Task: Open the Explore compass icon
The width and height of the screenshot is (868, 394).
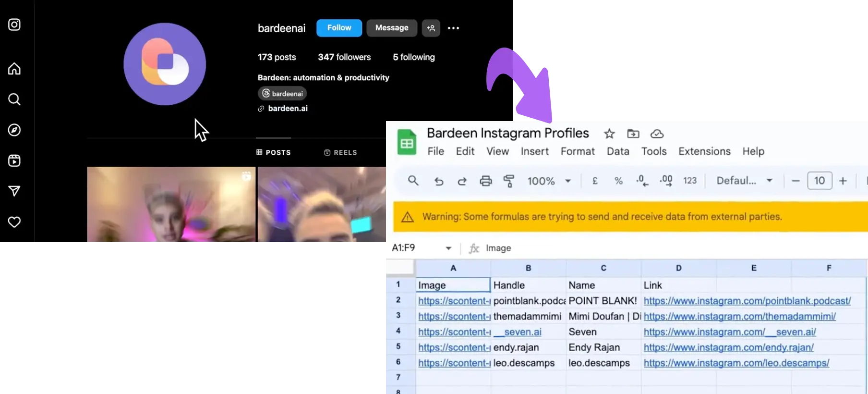Action: click(14, 130)
